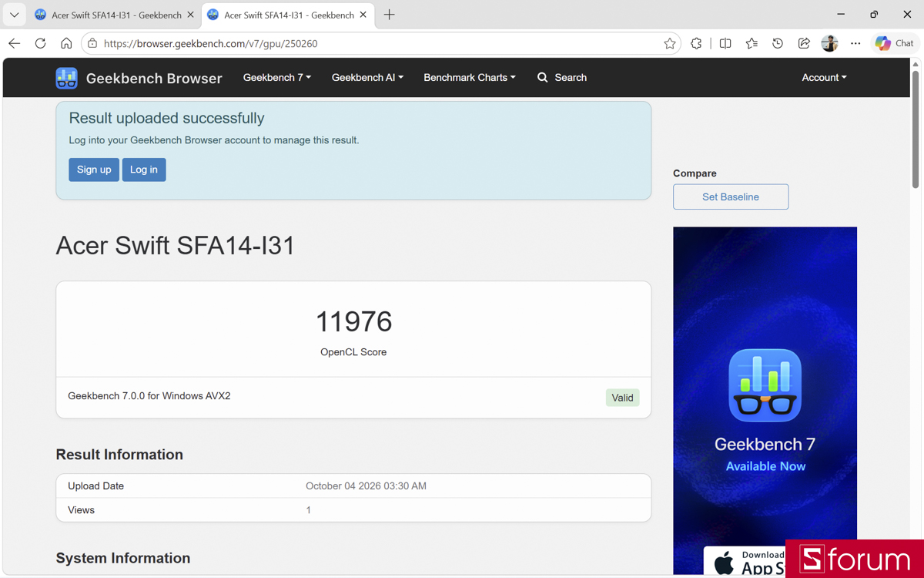924x578 pixels.
Task: Open browser extensions puzzle icon
Action: [697, 44]
